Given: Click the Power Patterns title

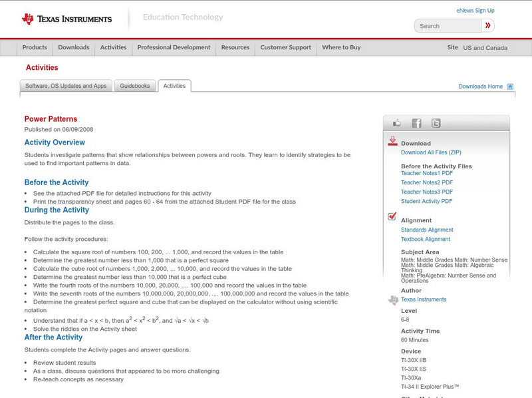Looking at the screenshot, I should click(51, 119).
